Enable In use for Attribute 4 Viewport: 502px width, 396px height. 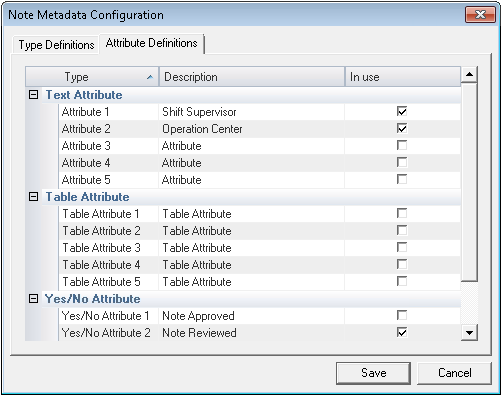[402, 162]
